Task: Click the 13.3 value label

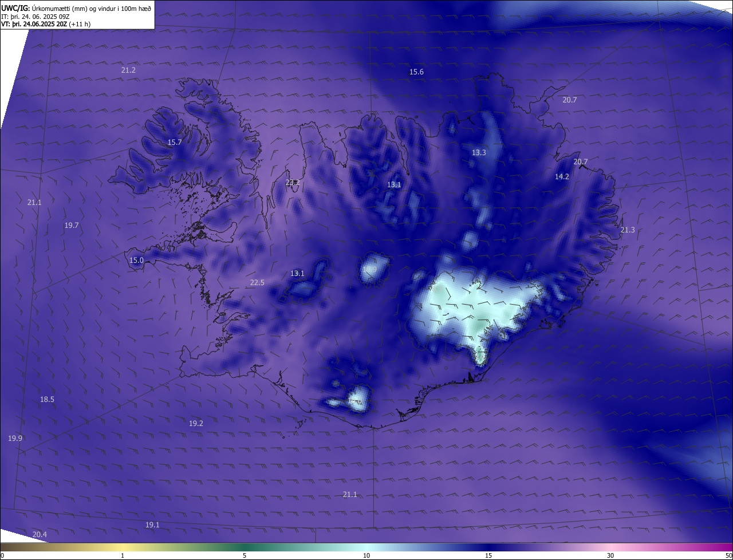Action: 479,152
